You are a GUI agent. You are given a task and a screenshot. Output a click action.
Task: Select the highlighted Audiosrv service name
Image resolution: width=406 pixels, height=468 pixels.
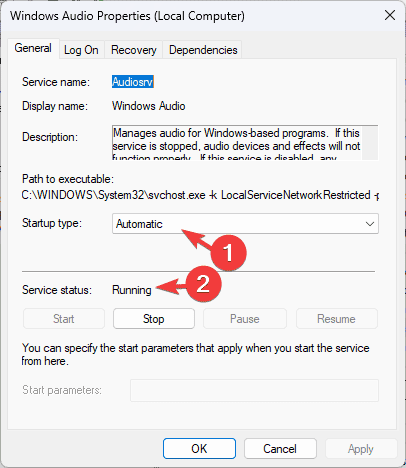(x=133, y=82)
